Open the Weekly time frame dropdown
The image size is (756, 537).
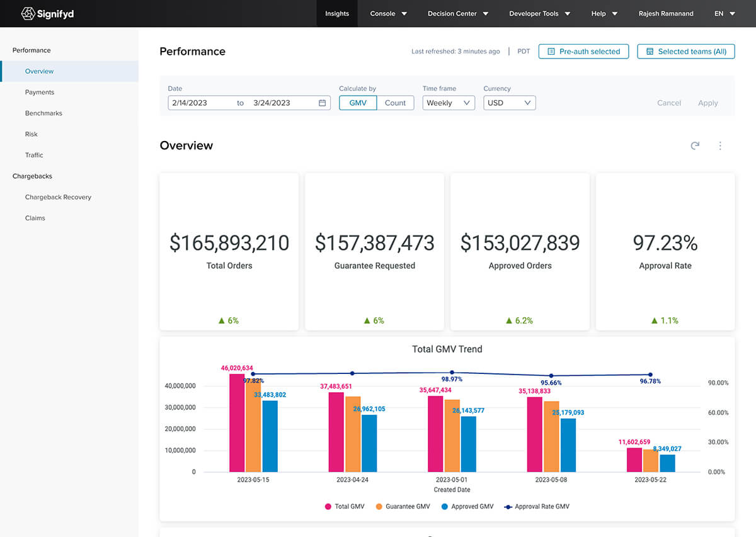448,102
